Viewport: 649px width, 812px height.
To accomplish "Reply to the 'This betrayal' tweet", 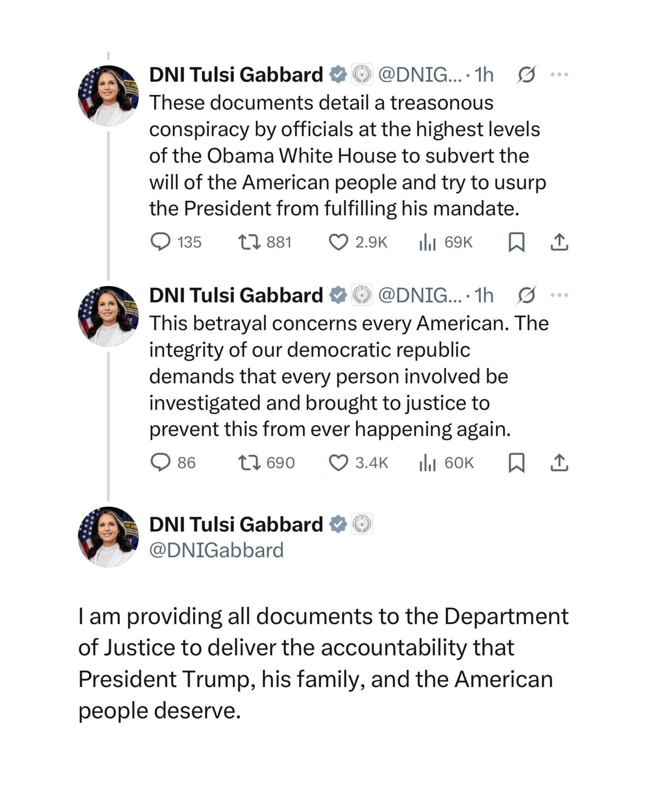I will [x=160, y=462].
